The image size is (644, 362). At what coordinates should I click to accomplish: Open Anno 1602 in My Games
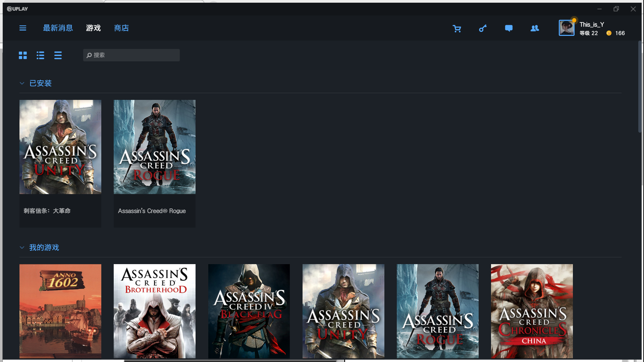click(x=60, y=311)
